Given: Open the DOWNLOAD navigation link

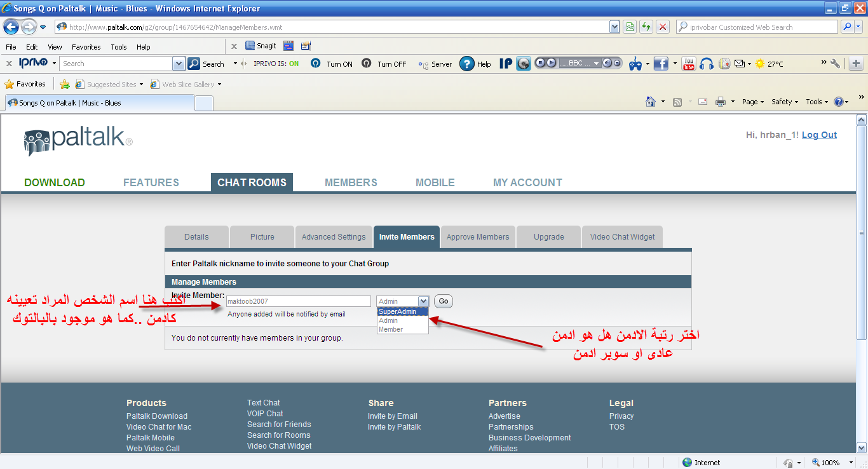Looking at the screenshot, I should 55,182.
